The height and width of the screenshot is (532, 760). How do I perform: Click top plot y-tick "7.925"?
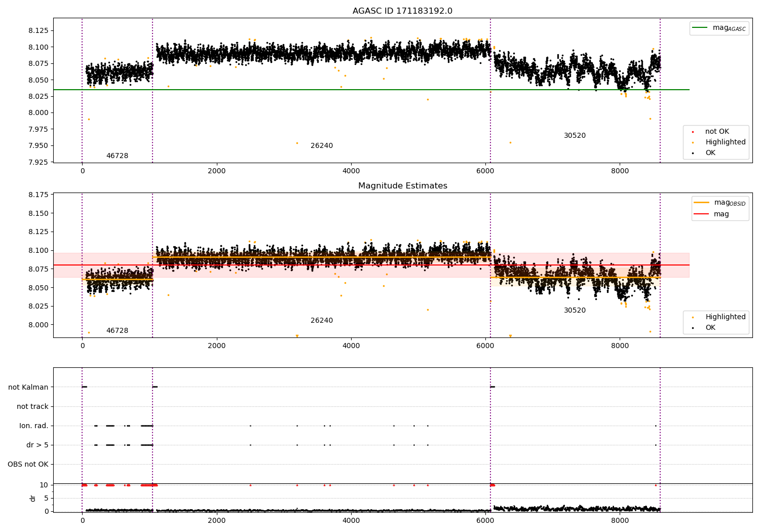click(x=39, y=163)
